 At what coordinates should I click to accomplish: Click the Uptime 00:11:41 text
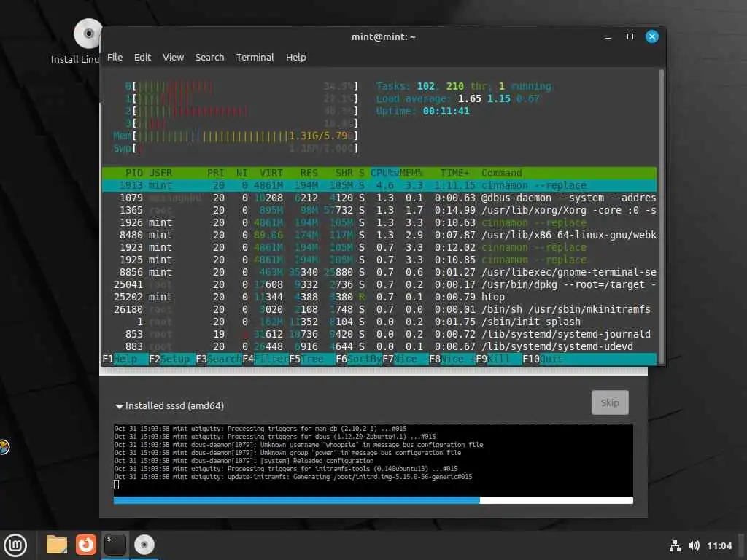(422, 111)
